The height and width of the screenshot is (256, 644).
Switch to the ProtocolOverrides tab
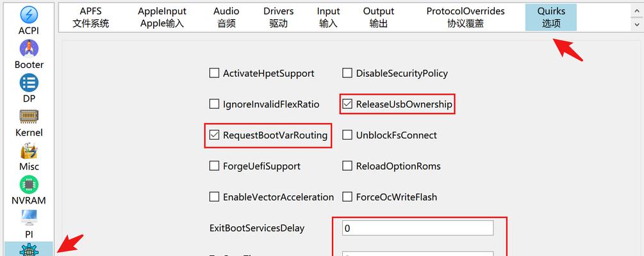[465, 17]
